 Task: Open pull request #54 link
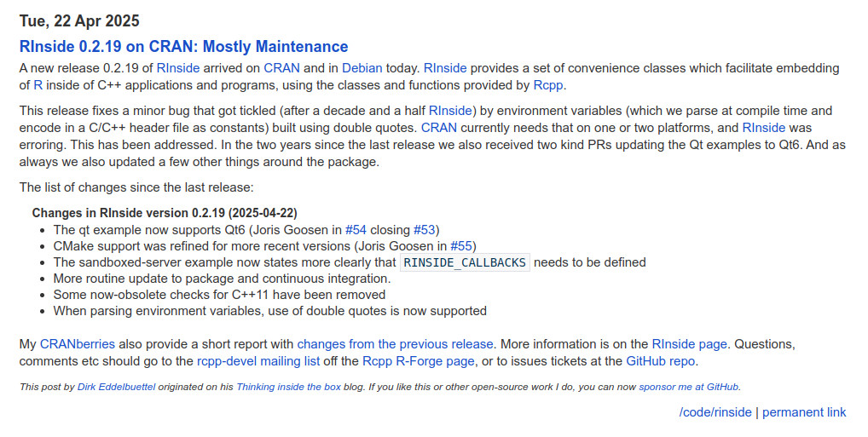[356, 229]
